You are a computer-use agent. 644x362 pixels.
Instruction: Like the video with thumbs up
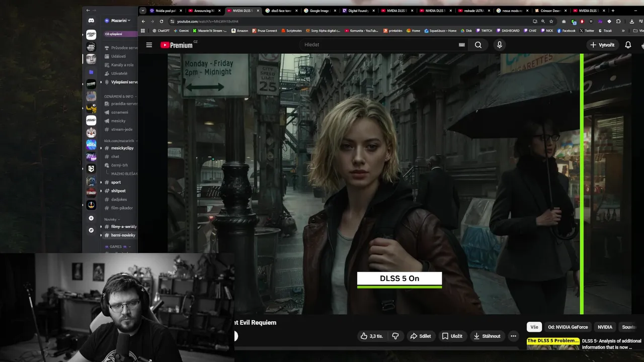click(372, 336)
